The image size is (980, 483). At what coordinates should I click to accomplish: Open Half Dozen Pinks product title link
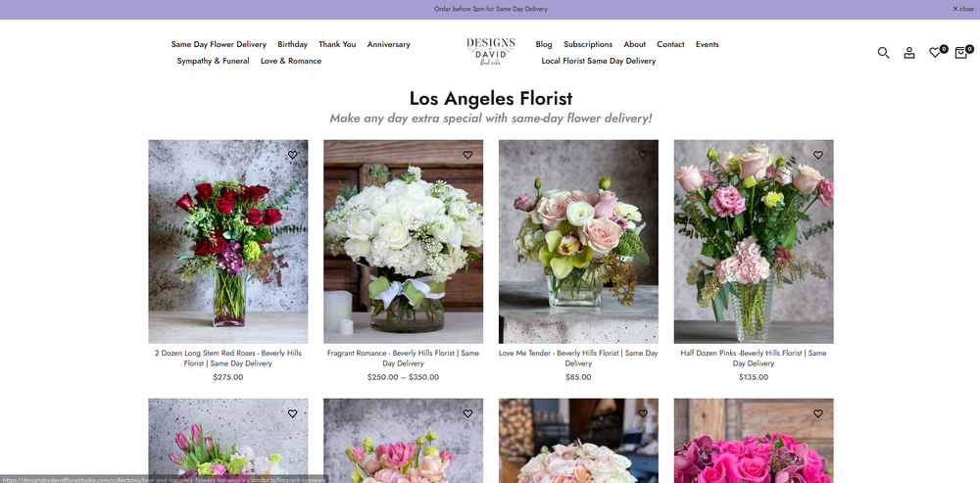click(753, 358)
